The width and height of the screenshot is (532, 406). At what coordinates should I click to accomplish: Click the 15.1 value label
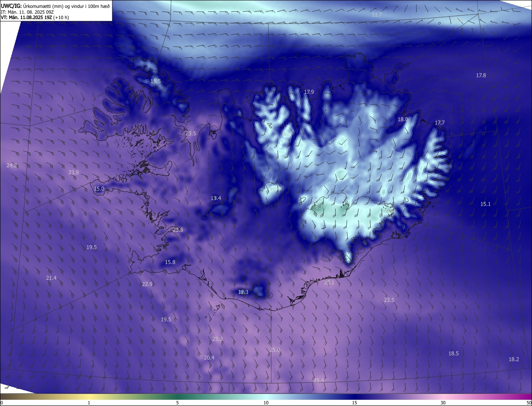click(x=485, y=204)
